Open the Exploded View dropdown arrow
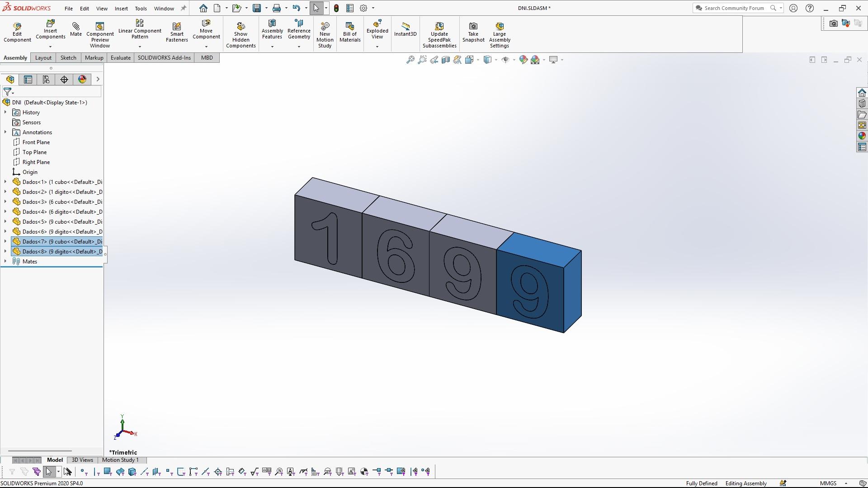 [377, 47]
